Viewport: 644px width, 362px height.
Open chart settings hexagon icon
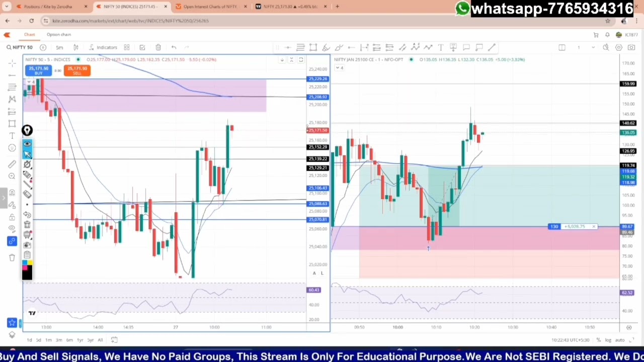click(x=618, y=47)
